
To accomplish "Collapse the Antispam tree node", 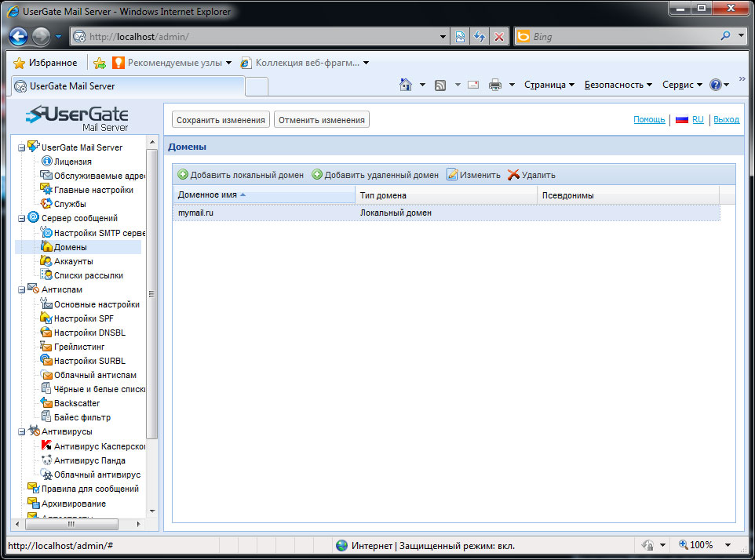I will (x=21, y=289).
